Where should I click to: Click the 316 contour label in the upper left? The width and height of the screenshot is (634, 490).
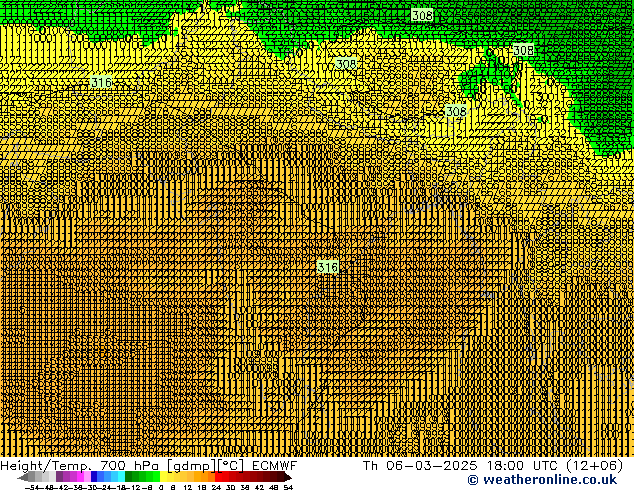(101, 82)
